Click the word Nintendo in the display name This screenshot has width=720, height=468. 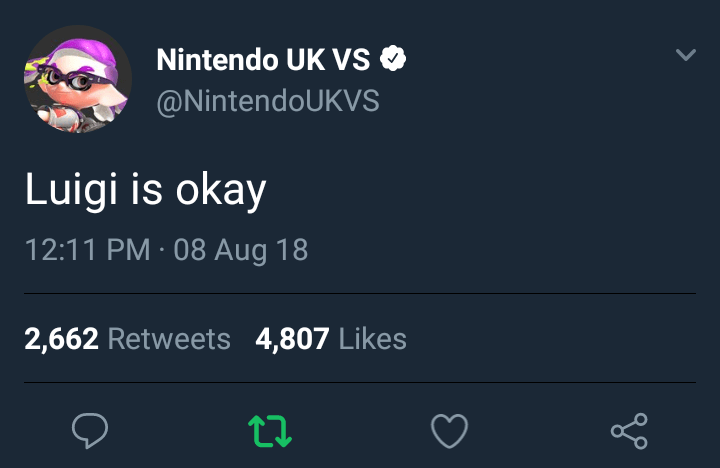tap(215, 61)
